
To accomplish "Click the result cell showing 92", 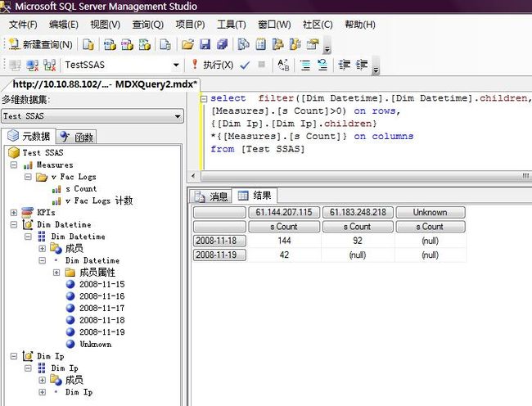I will coord(358,241).
